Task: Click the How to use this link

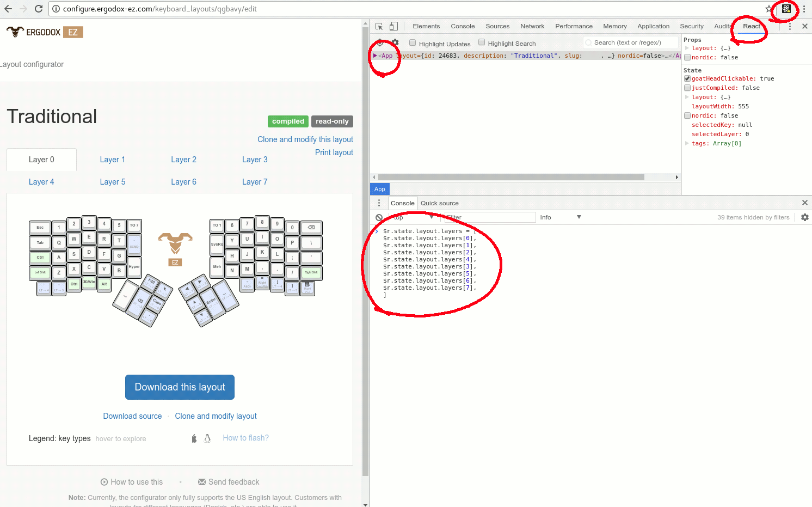Action: point(132,482)
